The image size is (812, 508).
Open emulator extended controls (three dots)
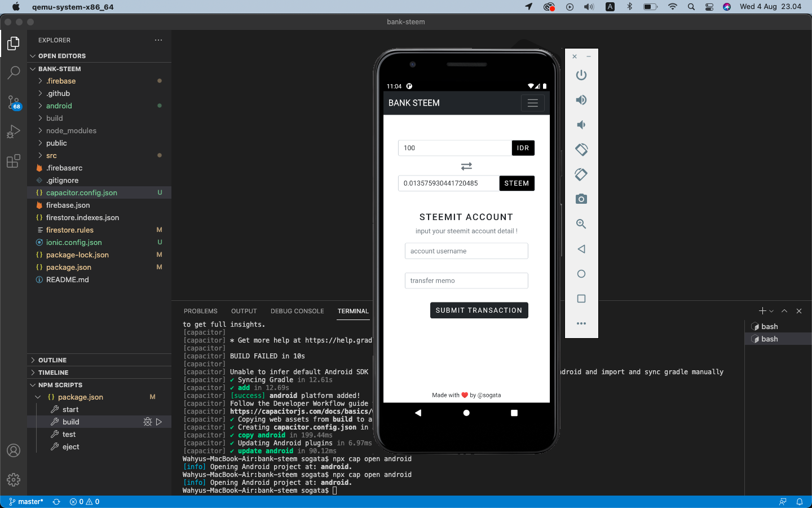[x=581, y=323]
